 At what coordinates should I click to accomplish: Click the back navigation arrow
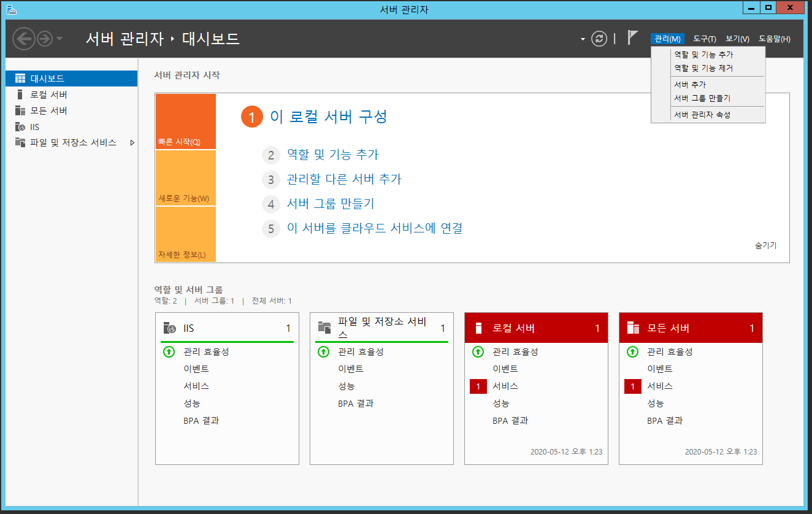pyautogui.click(x=24, y=39)
